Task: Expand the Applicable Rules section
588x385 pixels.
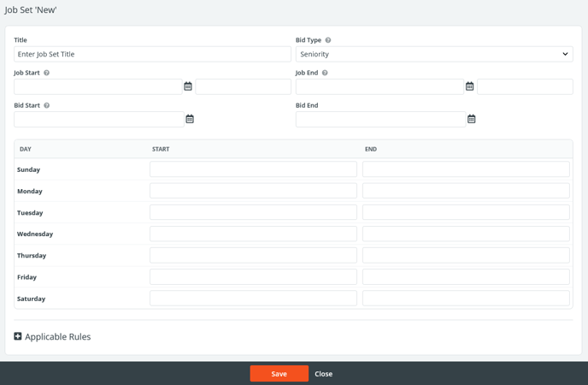Action: coord(18,336)
